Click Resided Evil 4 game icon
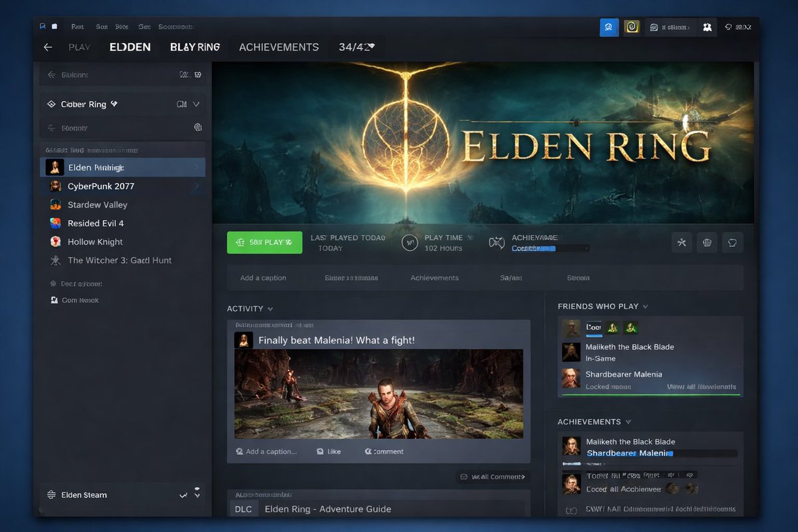798x532 pixels. 56,223
